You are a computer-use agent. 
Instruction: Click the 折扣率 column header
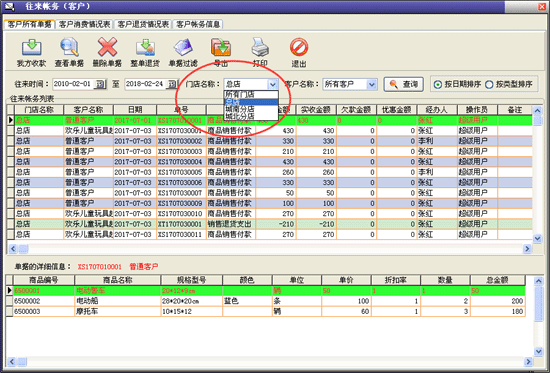coord(396,280)
